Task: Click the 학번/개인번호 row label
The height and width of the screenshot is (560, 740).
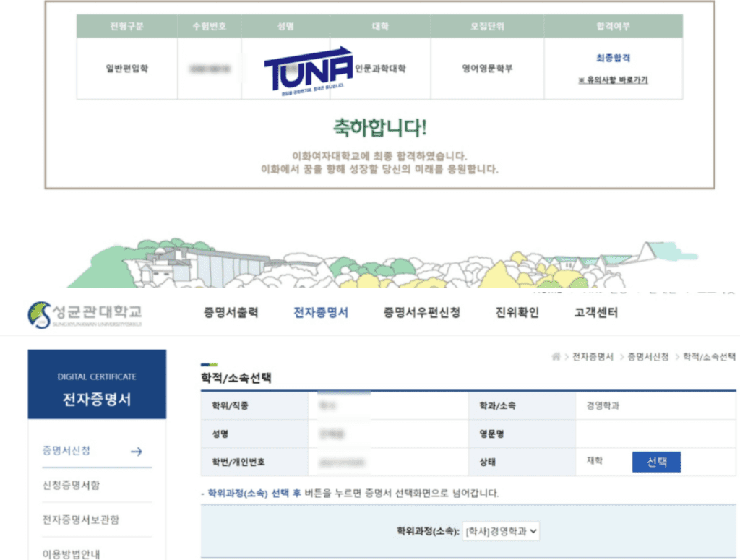Action: click(x=238, y=462)
